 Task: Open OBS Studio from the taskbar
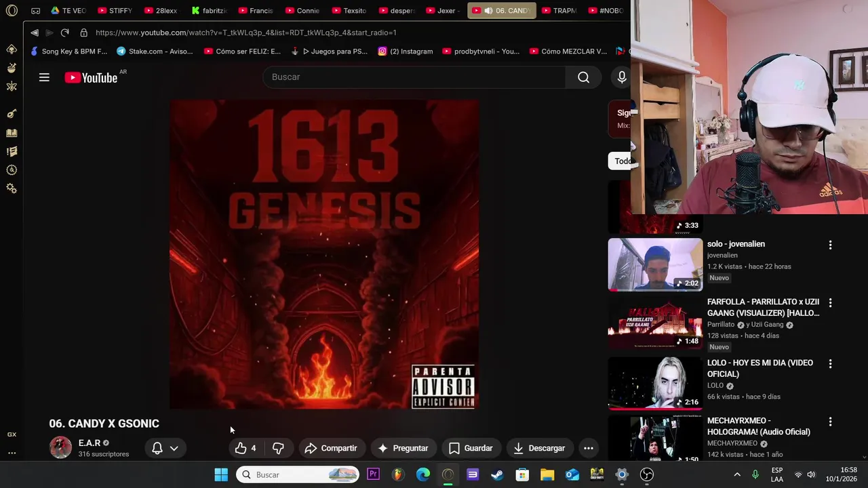point(647,474)
